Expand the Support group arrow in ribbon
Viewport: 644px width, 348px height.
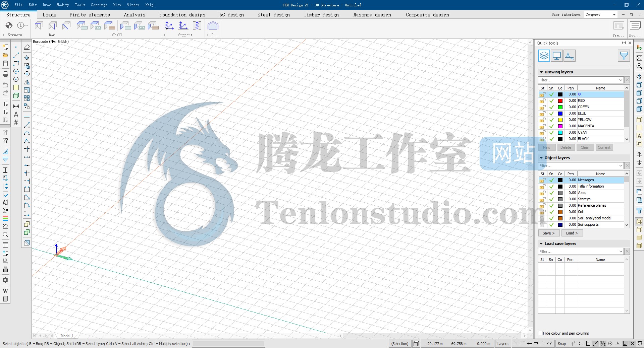pos(164,35)
